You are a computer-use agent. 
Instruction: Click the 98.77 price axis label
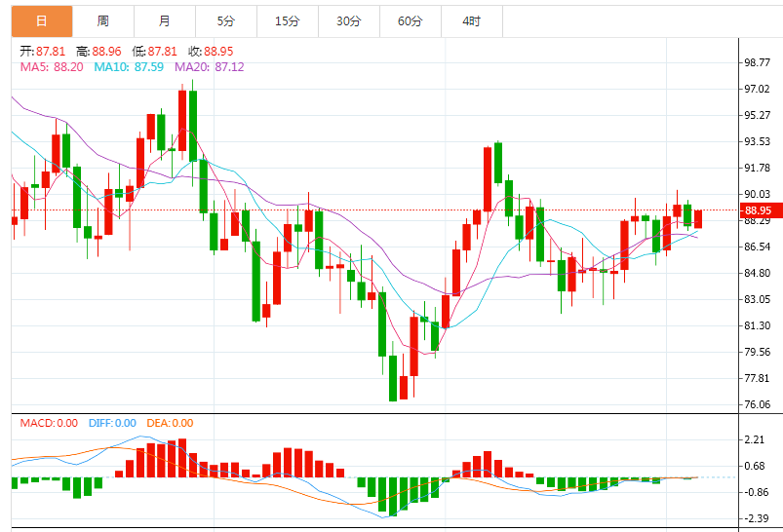[x=757, y=62]
